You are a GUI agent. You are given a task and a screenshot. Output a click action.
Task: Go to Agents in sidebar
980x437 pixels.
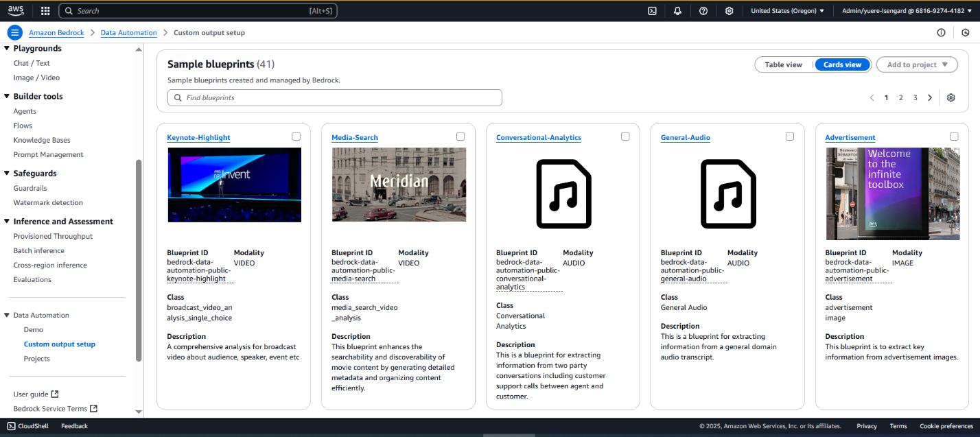click(25, 111)
